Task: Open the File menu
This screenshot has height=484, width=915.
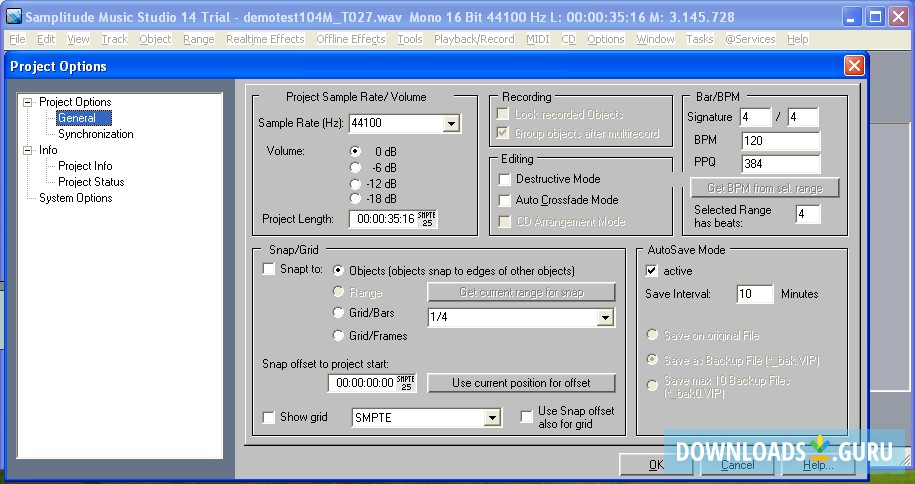Action: (x=18, y=39)
